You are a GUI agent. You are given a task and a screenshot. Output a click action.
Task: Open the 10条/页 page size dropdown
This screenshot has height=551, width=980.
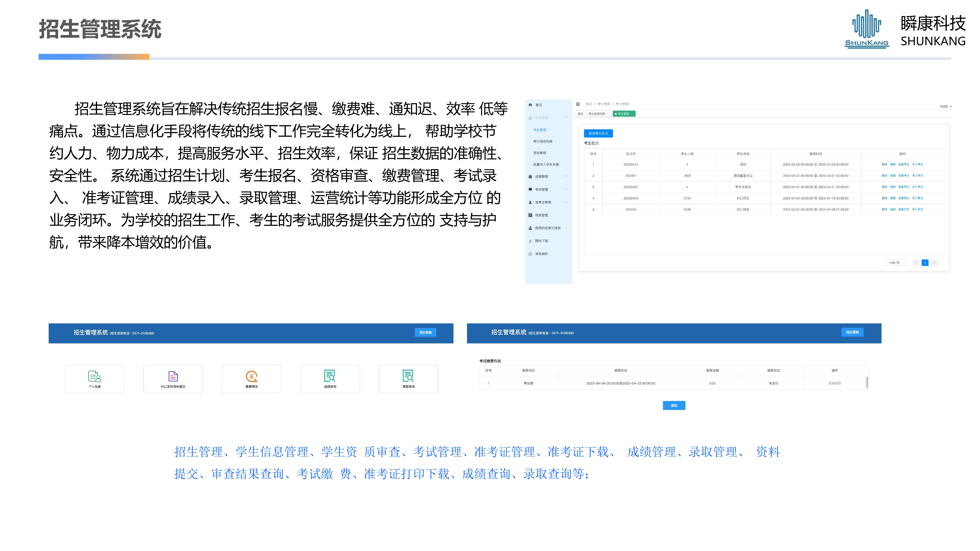[x=896, y=263]
